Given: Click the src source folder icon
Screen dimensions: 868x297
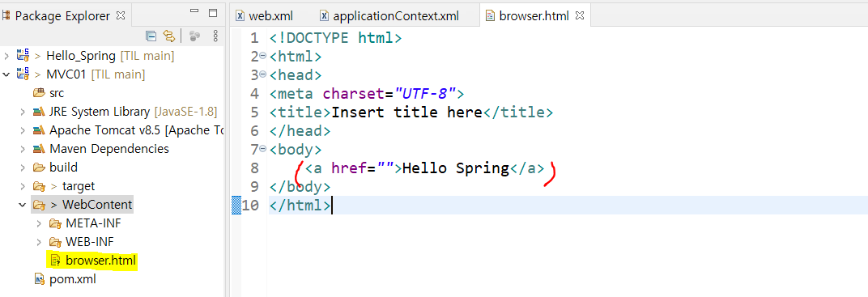Looking at the screenshot, I should 39,93.
